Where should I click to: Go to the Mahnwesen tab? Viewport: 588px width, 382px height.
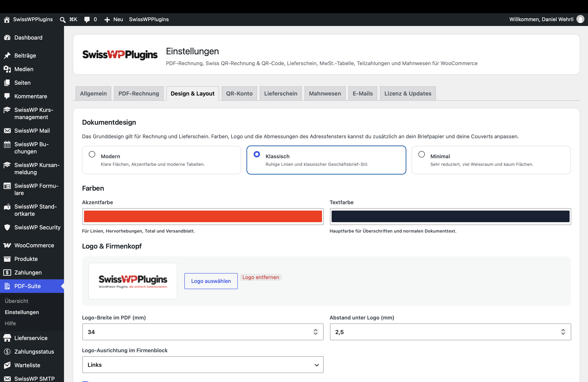pos(325,94)
